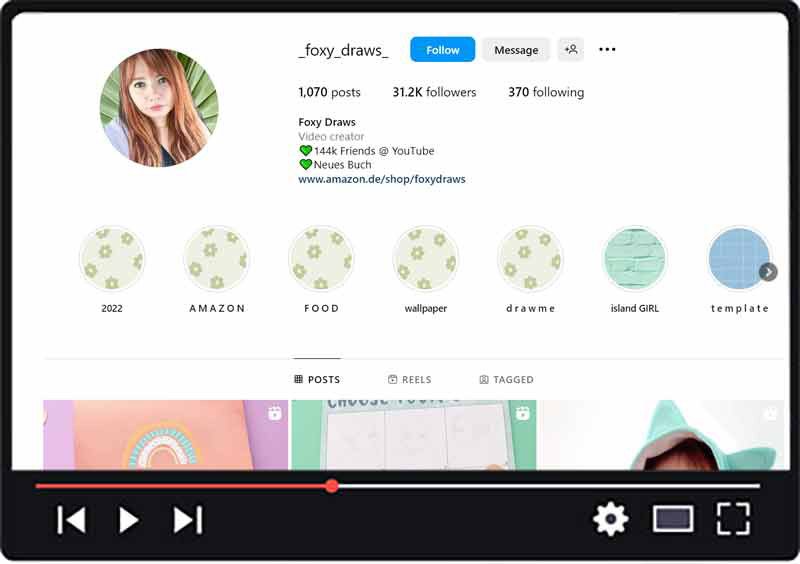Viewport: 800px width, 564px height.
Task: Open video settings gear icon
Action: click(610, 519)
